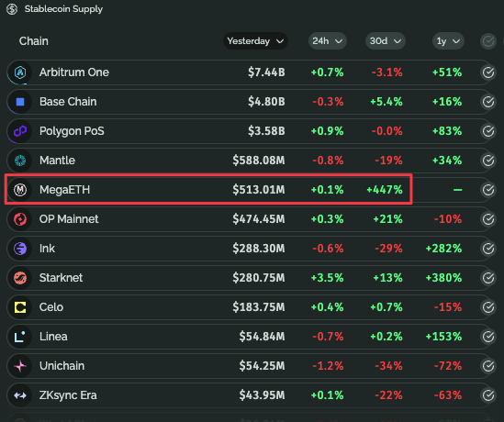Click the Arbitrum One chain logo
The height and width of the screenshot is (422, 504).
(x=20, y=72)
